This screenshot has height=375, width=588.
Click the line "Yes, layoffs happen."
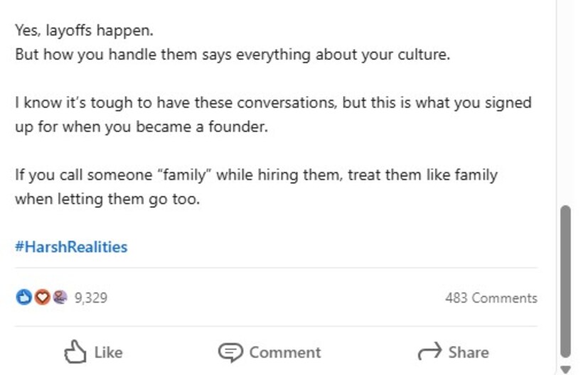pos(84,31)
